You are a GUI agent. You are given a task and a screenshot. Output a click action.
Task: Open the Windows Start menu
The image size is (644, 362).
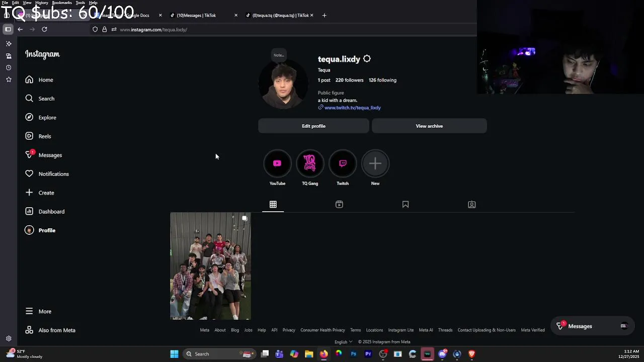point(174,354)
